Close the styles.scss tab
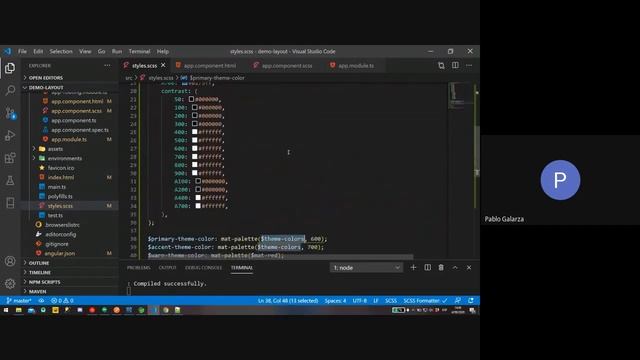The width and height of the screenshot is (640, 360). [163, 65]
